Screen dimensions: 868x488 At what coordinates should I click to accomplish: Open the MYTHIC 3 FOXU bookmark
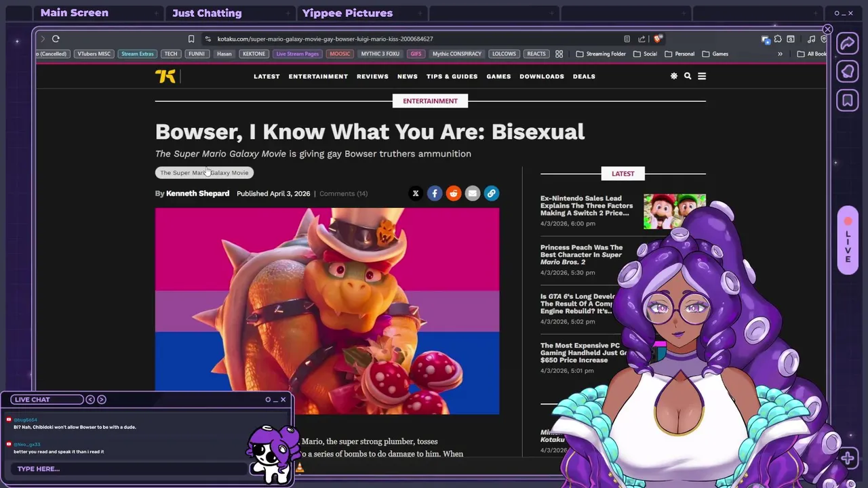[380, 54]
